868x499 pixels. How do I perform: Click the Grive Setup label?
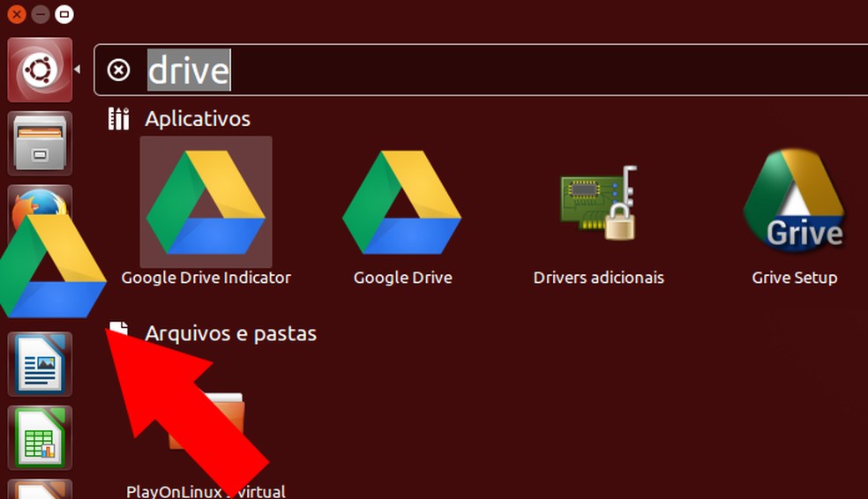[795, 278]
